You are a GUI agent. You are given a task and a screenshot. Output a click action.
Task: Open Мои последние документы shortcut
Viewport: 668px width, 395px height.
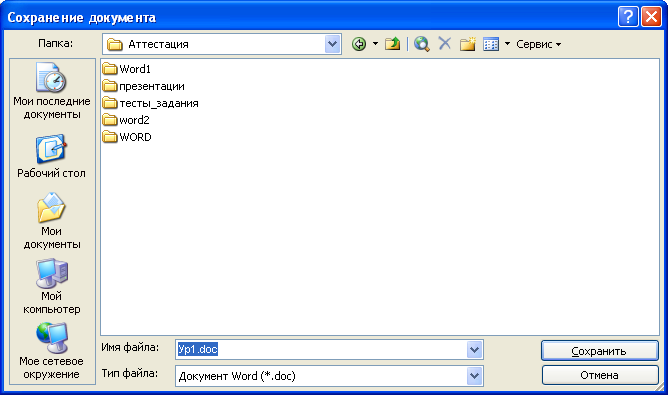[x=52, y=92]
